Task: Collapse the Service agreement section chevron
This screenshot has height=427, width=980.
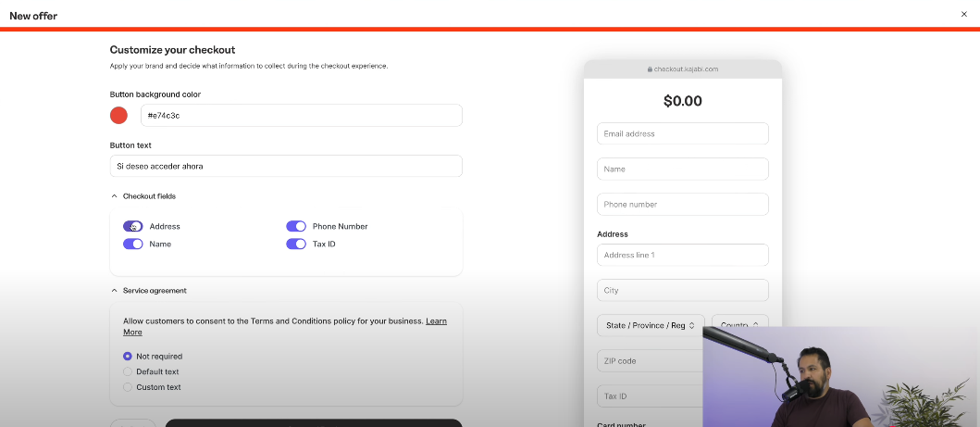Action: pos(115,291)
